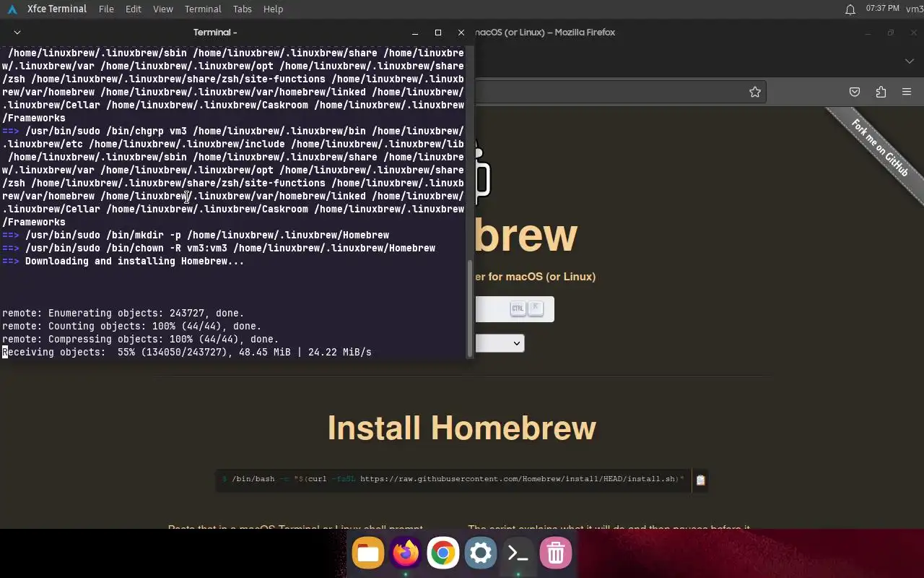Open Firefox from the dock

[406, 553]
